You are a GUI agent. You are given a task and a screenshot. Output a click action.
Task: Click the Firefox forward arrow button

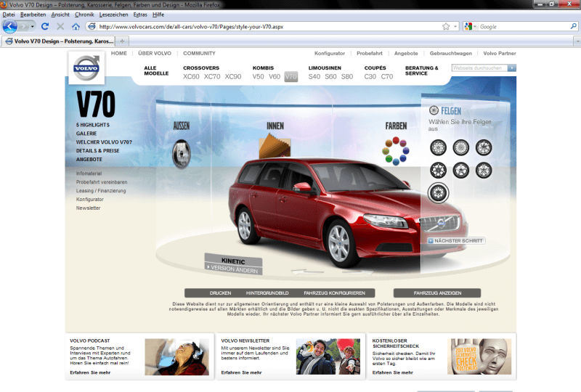[x=23, y=26]
